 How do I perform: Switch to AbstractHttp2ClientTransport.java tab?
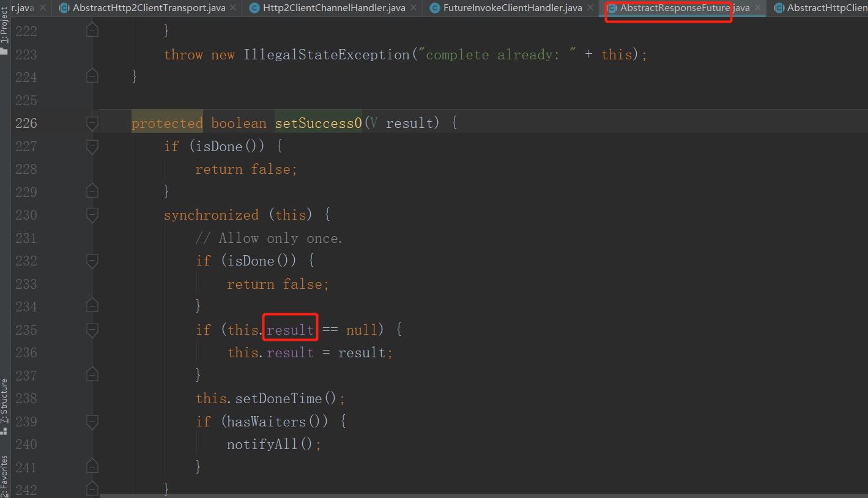pos(149,8)
